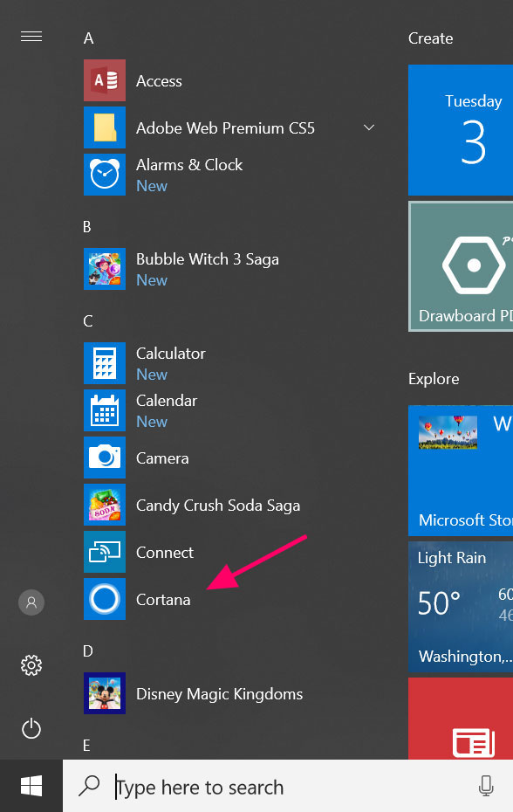Open the Light Rain weather tile
This screenshot has width=513, height=812.
tap(461, 607)
